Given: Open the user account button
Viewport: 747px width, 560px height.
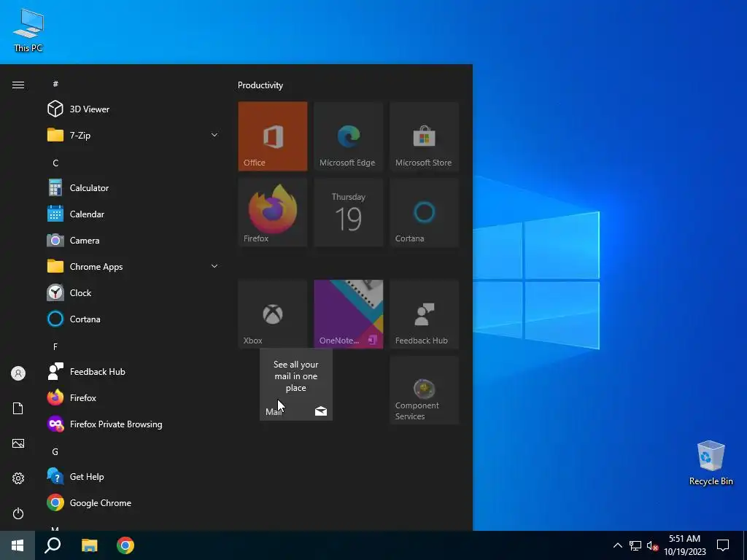Looking at the screenshot, I should (x=18, y=373).
